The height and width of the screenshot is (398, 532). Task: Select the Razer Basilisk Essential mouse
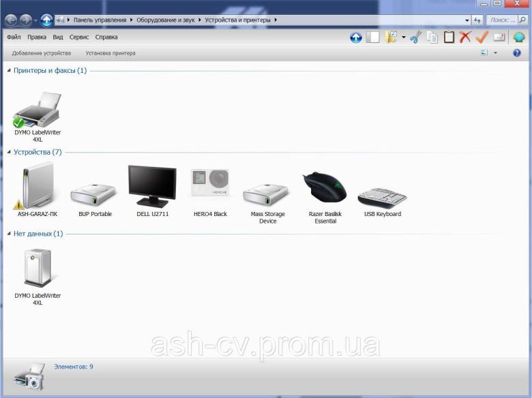click(x=325, y=198)
